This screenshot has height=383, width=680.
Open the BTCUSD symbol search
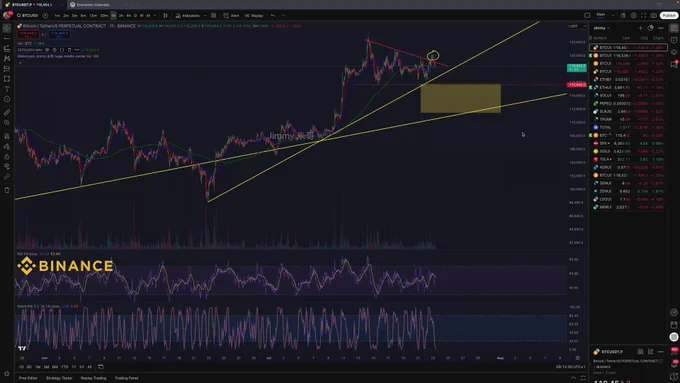[27, 16]
